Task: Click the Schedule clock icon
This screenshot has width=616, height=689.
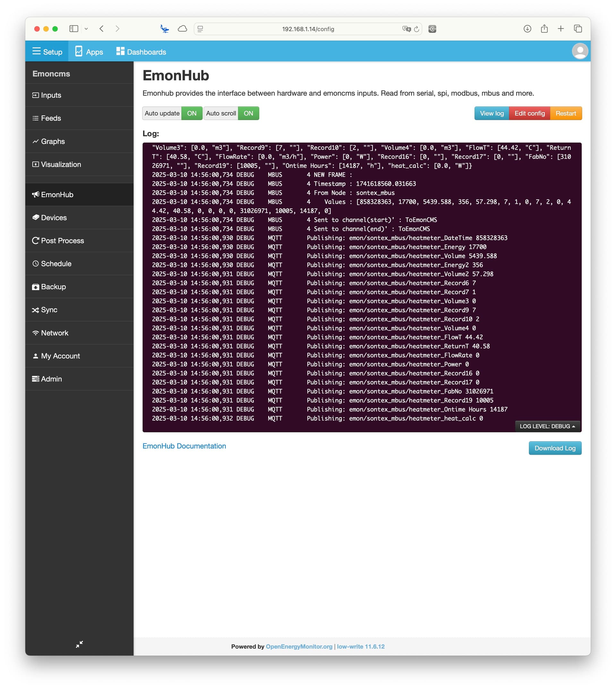Action: (x=35, y=263)
